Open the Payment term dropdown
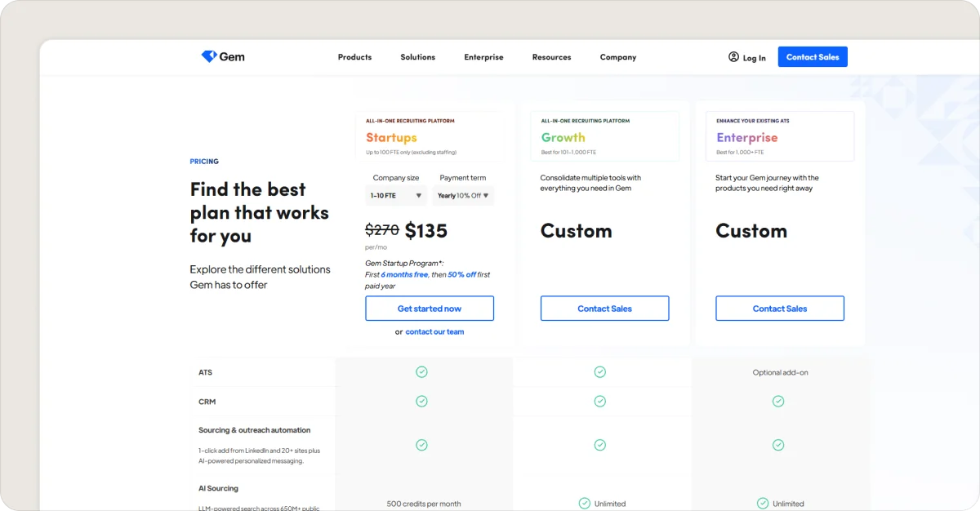This screenshot has height=511, width=980. (x=463, y=196)
